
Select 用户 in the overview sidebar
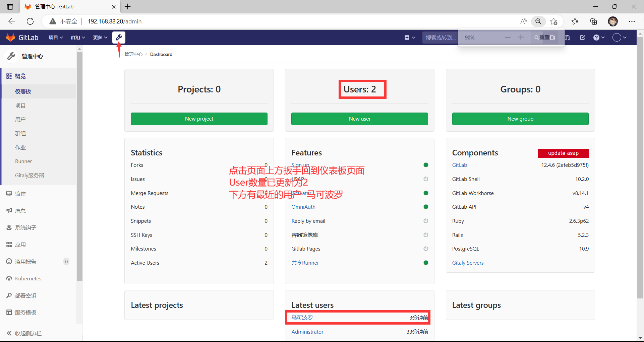click(20, 119)
